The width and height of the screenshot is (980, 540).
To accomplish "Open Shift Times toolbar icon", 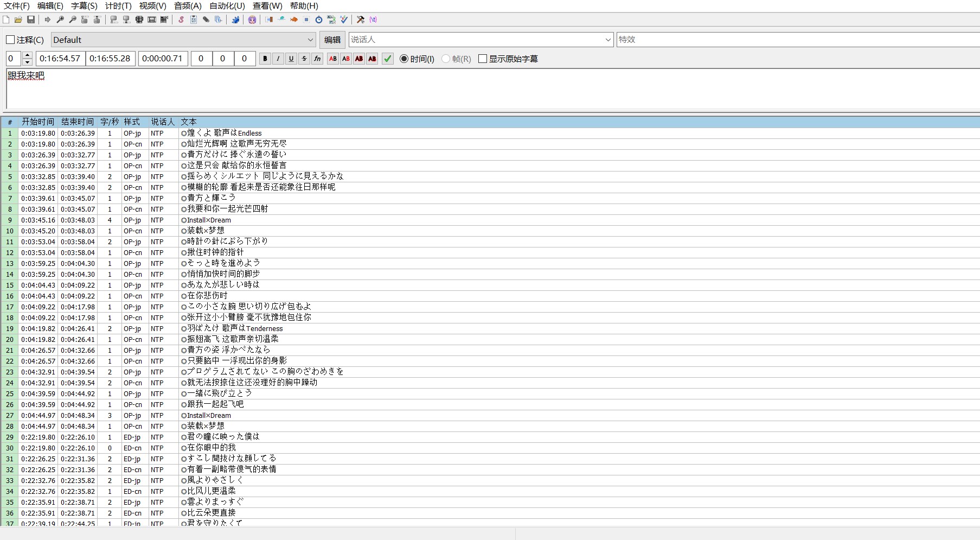I will pos(269,20).
